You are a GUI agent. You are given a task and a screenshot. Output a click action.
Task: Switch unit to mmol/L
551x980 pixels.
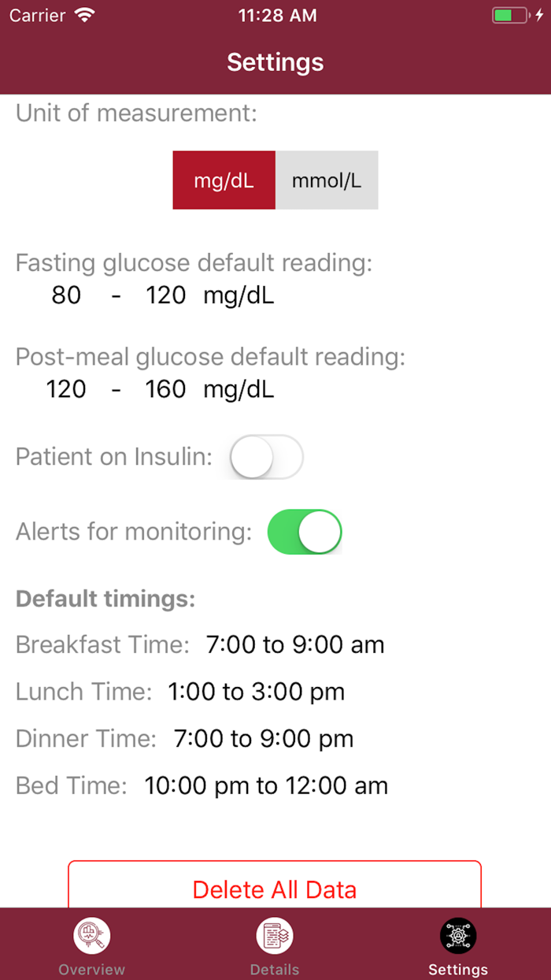tap(327, 180)
